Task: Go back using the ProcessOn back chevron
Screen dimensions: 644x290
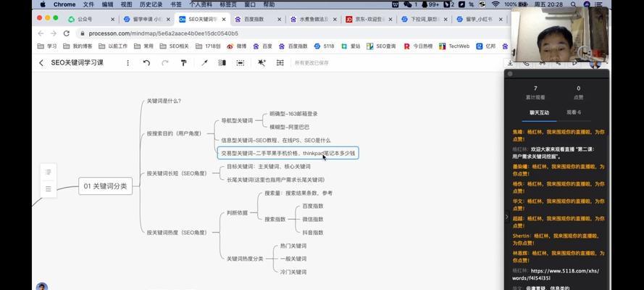Action: [x=41, y=63]
